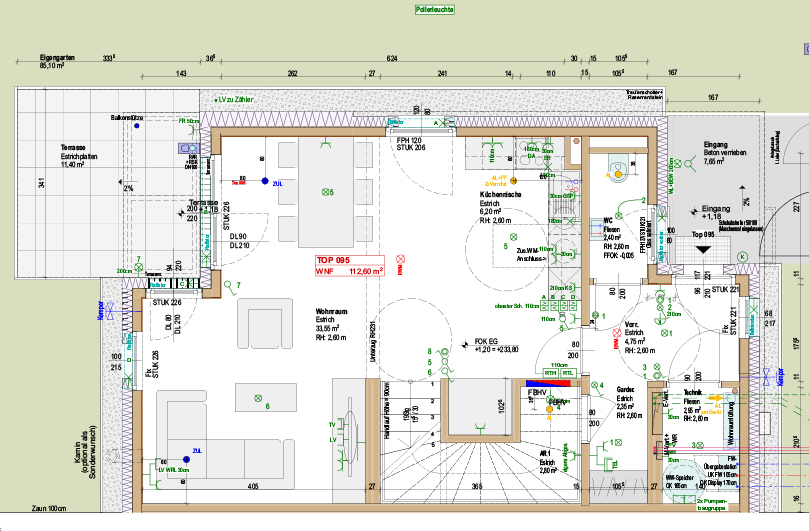
Task: Select the orange AL circle in the WC
Action: (x=617, y=175)
